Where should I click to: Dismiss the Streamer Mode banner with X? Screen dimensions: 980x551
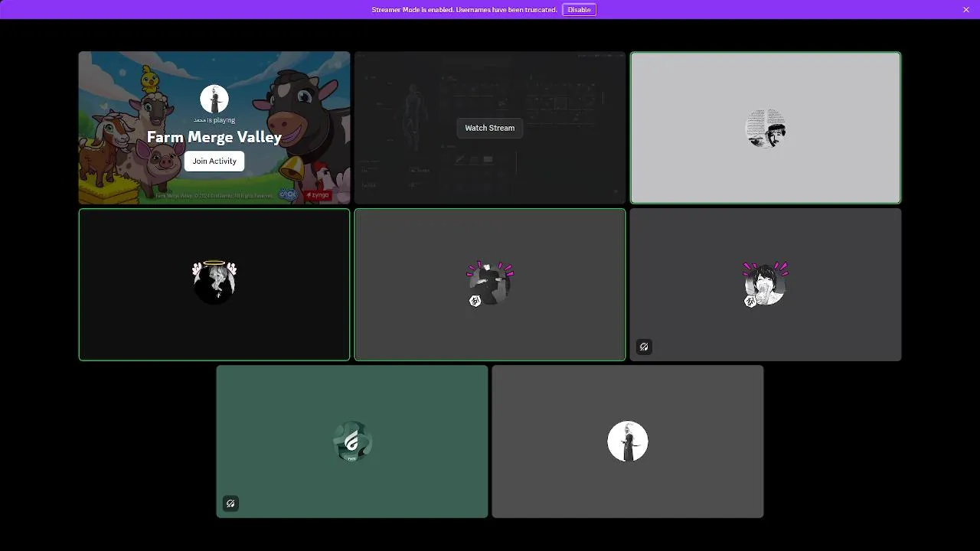966,9
